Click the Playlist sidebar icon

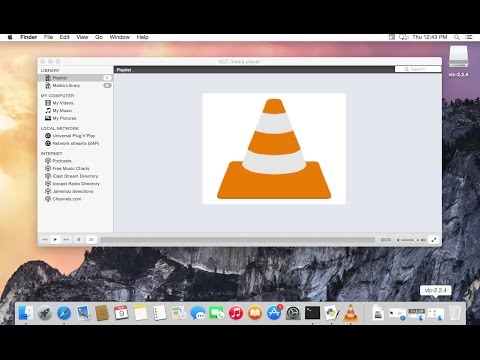tap(48, 78)
